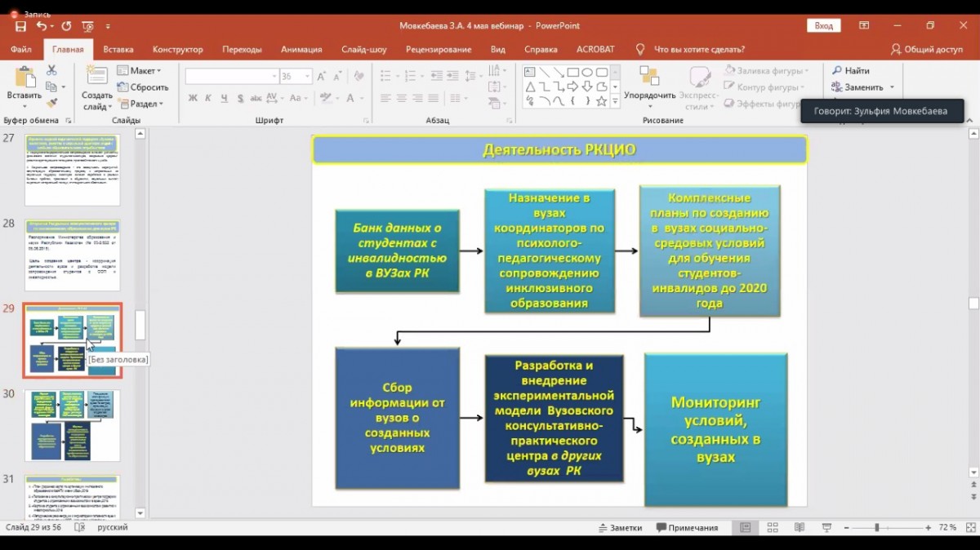Select slide 30 thumbnail
Screen dimensions: 980x550
point(73,425)
